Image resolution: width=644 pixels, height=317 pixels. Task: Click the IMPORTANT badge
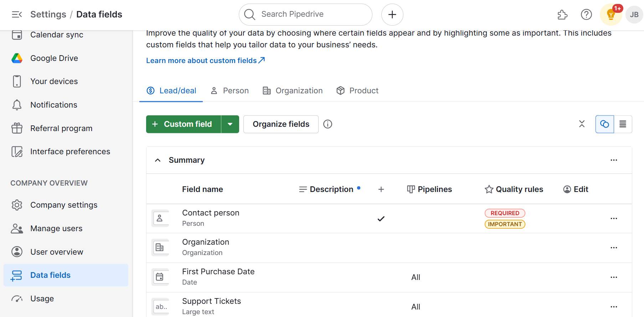coord(505,224)
